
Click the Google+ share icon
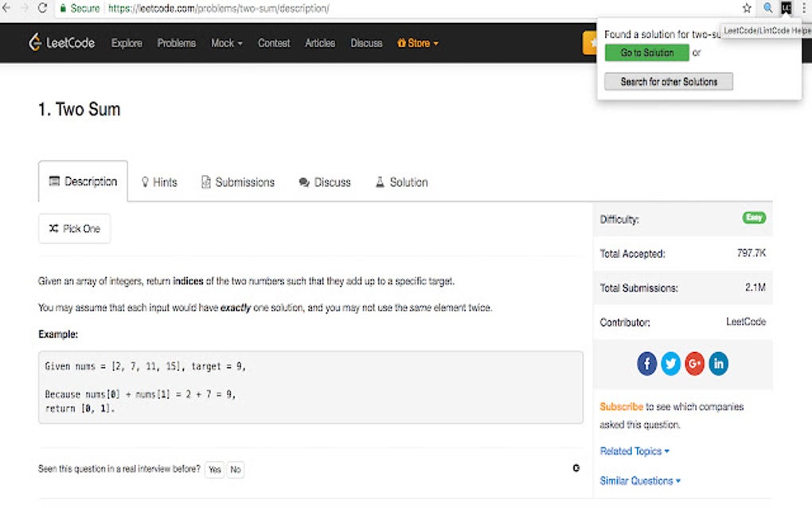694,363
